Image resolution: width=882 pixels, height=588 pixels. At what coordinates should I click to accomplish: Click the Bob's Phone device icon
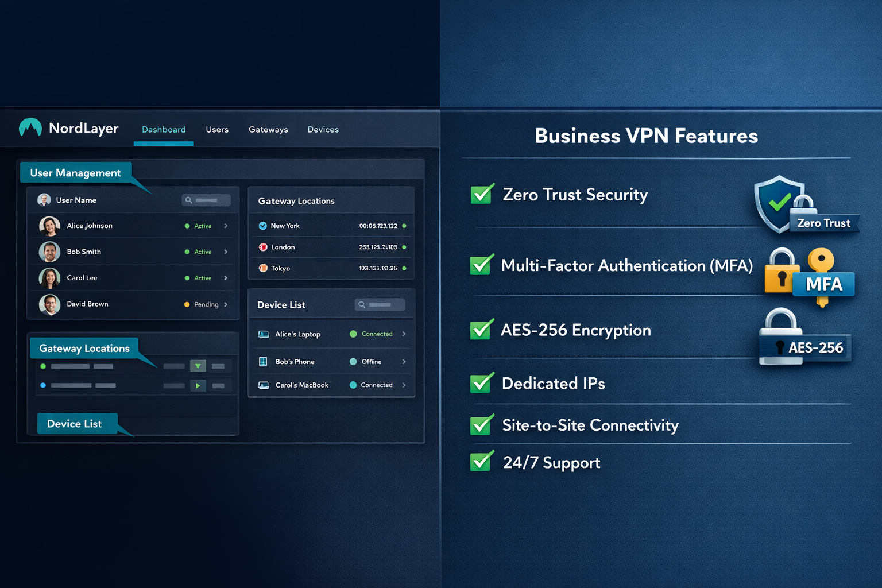click(x=263, y=362)
